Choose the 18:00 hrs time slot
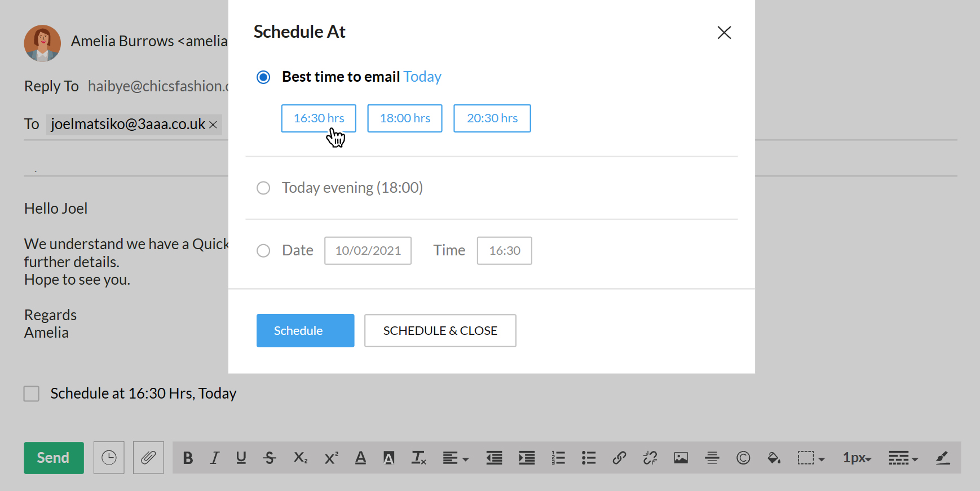Image resolution: width=980 pixels, height=491 pixels. coord(405,118)
